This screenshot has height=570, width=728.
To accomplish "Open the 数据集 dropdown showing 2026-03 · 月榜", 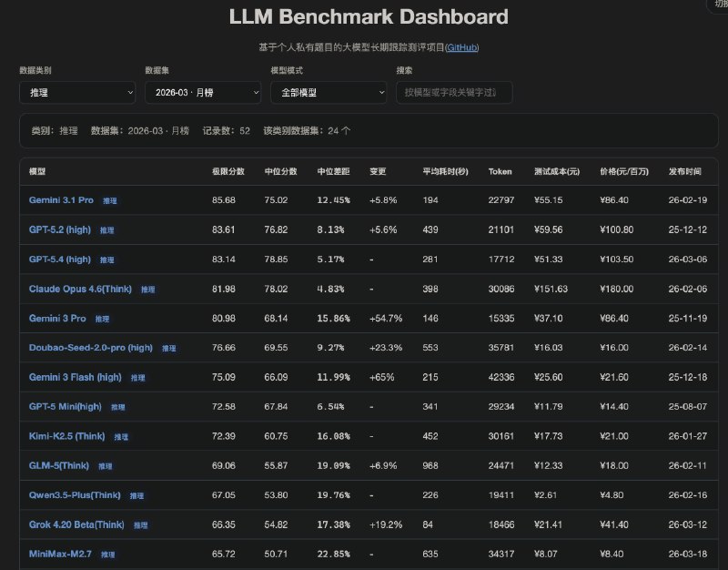I will 203,93.
